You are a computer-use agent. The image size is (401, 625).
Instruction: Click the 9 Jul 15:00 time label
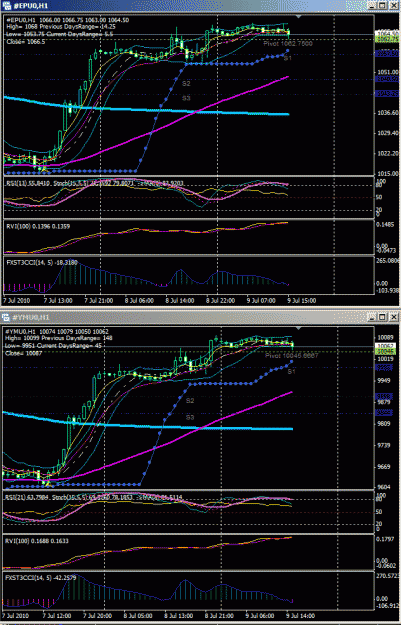pyautogui.click(x=302, y=300)
